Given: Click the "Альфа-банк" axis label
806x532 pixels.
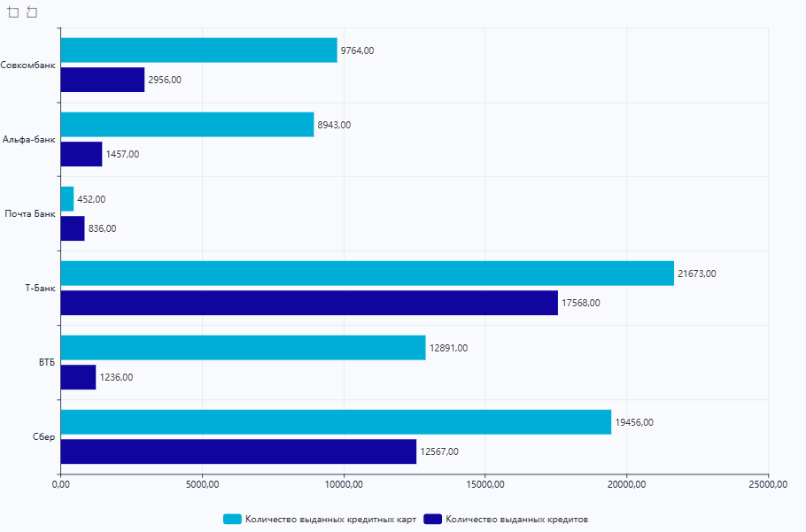Looking at the screenshot, I should tap(28, 140).
